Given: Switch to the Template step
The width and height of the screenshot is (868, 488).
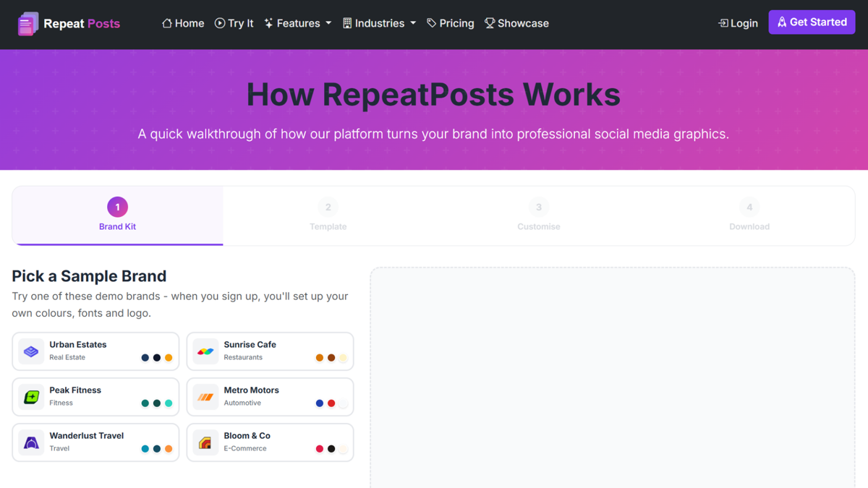Looking at the screenshot, I should click(328, 215).
